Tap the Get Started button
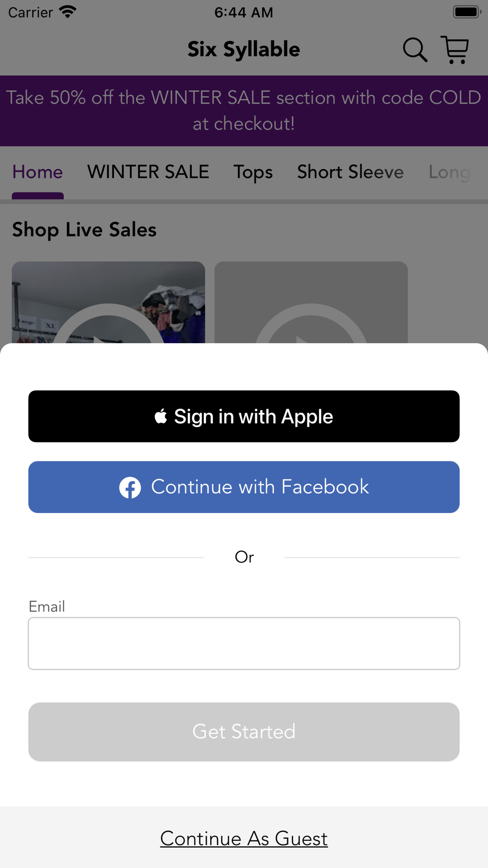 244,732
